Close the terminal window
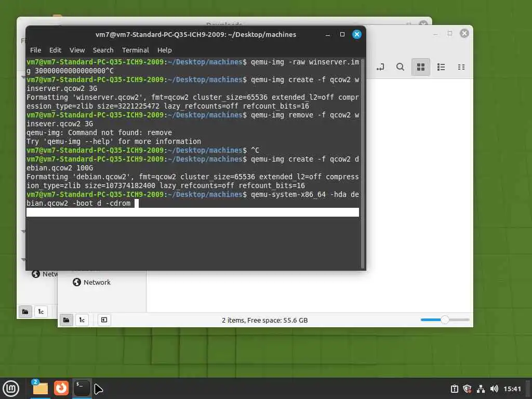This screenshot has width=532, height=399. (356, 34)
